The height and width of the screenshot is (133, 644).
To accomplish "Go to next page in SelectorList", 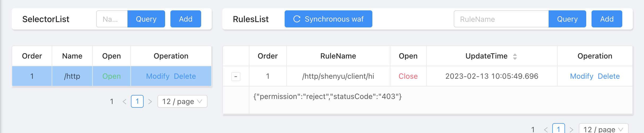I will 150,102.
